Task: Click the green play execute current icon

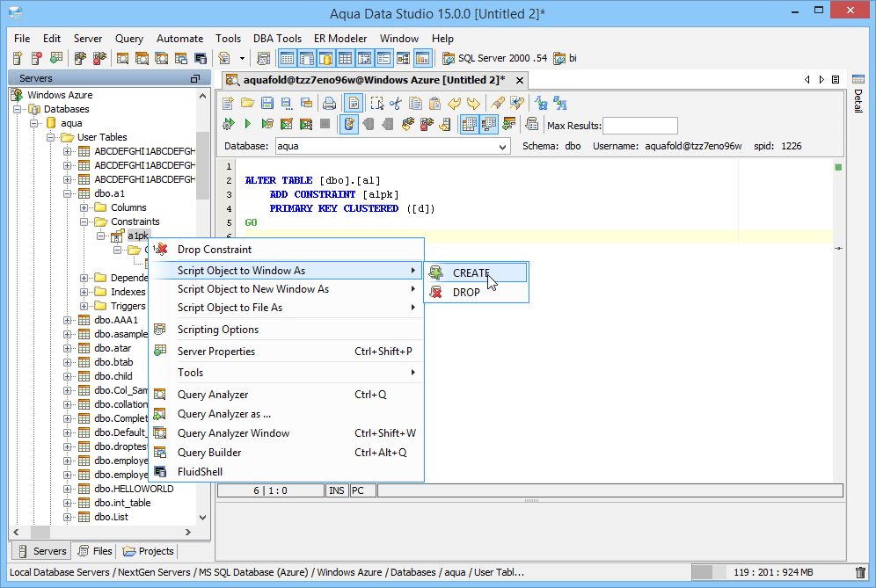Action: pos(247,124)
